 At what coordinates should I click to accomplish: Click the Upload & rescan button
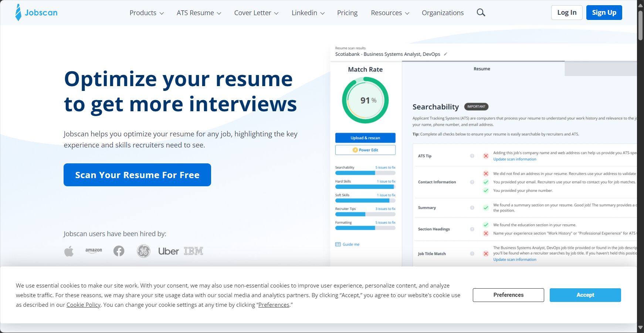(x=365, y=138)
